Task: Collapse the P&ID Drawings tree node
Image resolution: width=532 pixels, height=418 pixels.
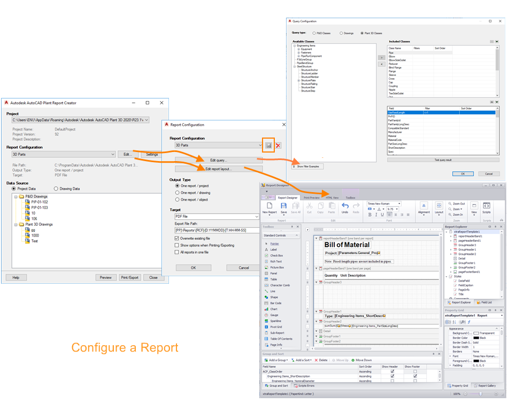Action: pyautogui.click(x=16, y=196)
